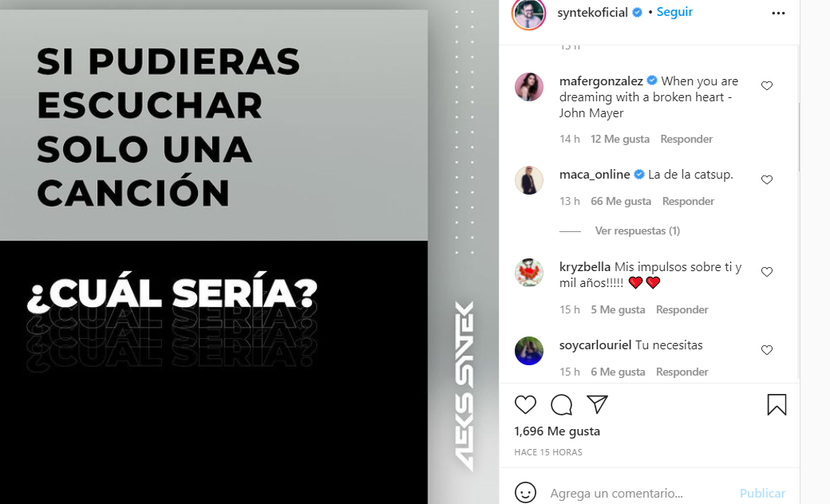
Task: Open the three-dot post options menu
Action: coord(778,14)
